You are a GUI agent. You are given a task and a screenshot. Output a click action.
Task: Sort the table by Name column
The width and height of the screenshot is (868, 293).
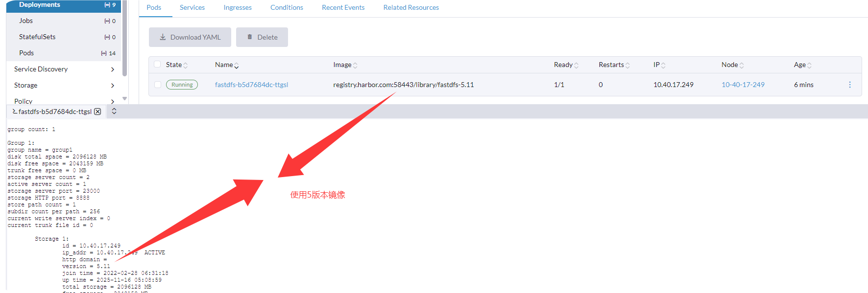(227, 65)
